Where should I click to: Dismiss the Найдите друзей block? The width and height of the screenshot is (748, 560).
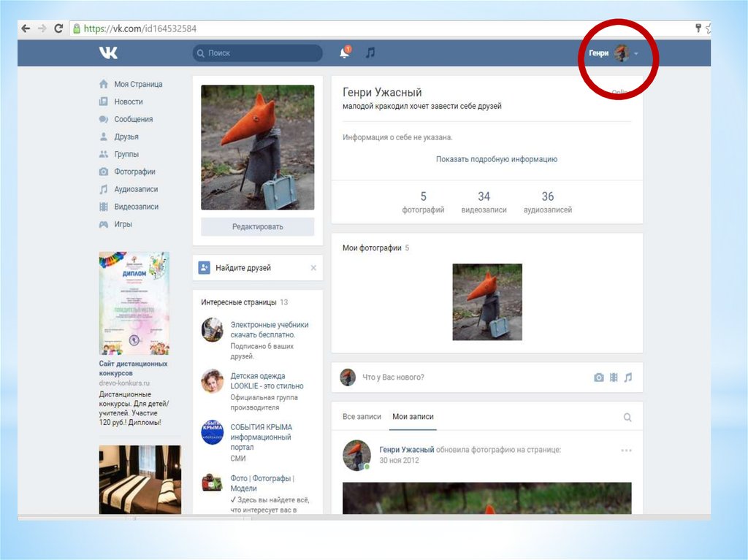point(313,268)
